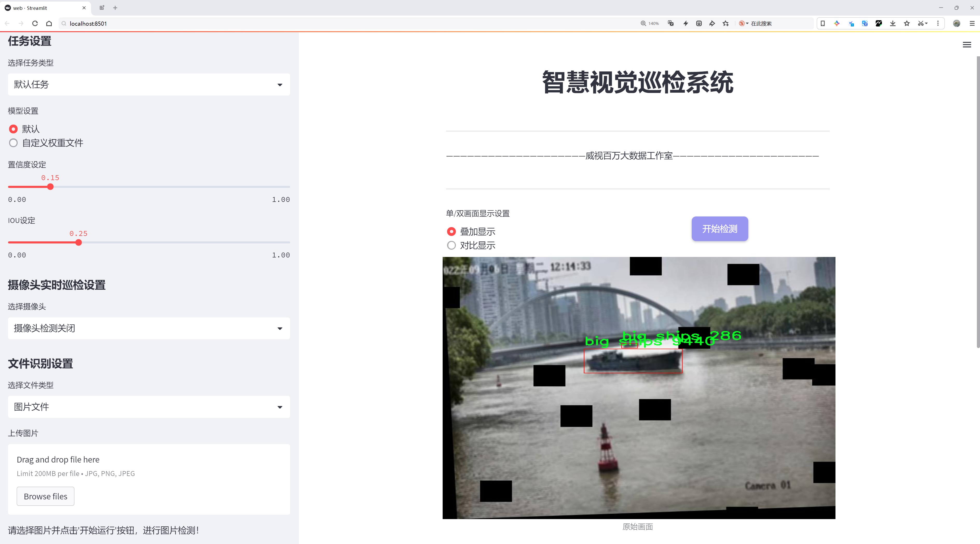980x544 pixels.
Task: Expand the 默认任务 task type dropdown
Action: click(x=149, y=84)
